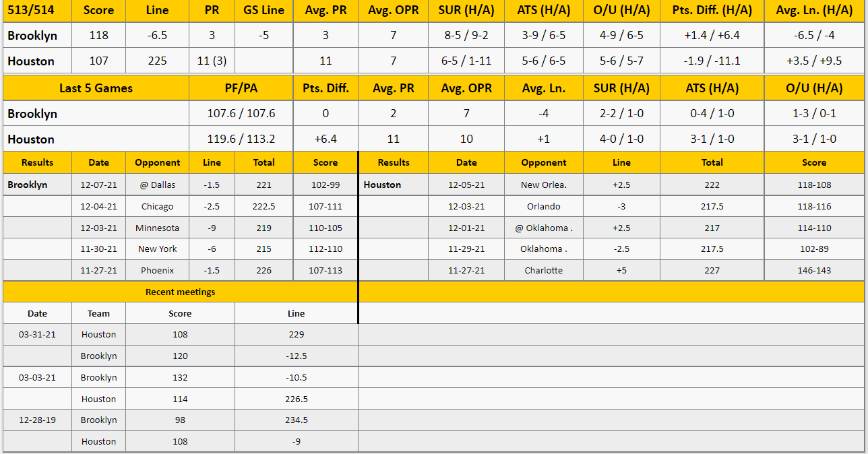
Task: Select the GS Line column header
Action: point(263,10)
